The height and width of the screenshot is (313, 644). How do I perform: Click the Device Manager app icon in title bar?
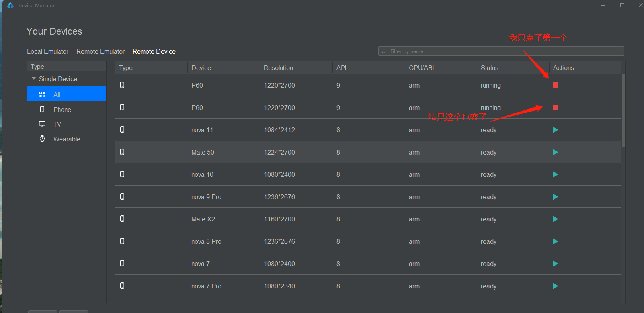click(10, 5)
